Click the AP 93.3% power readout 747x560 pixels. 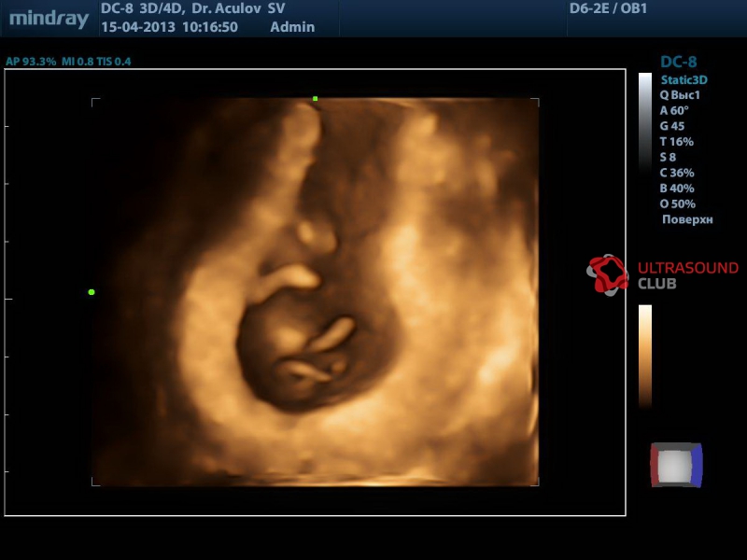31,62
